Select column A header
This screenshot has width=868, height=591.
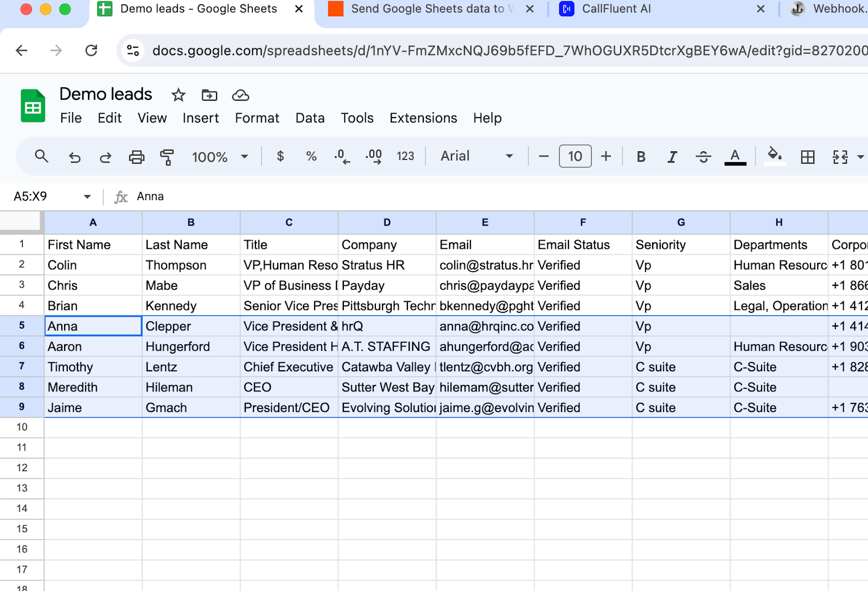(x=93, y=222)
